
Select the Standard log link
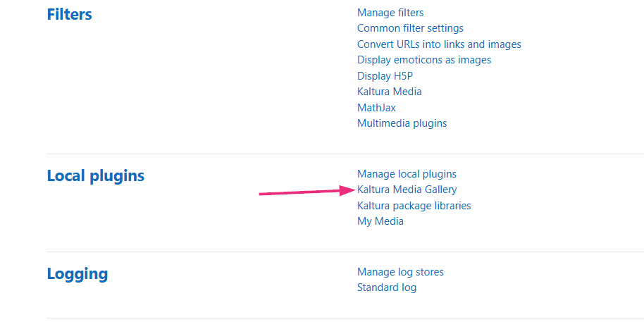tap(387, 287)
